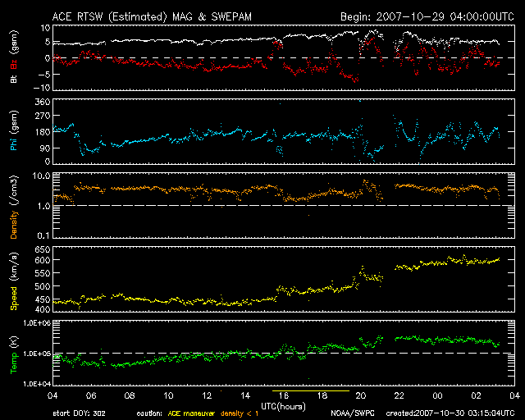Click the '5' tick on the Bt Bz axis
Screen dimensions: 525x420
47,42
